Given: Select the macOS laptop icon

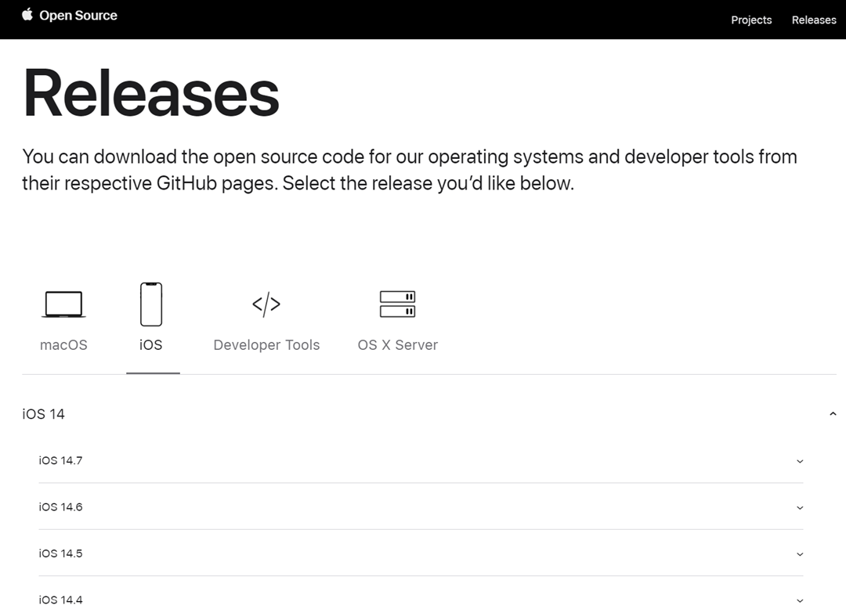Looking at the screenshot, I should (x=63, y=303).
